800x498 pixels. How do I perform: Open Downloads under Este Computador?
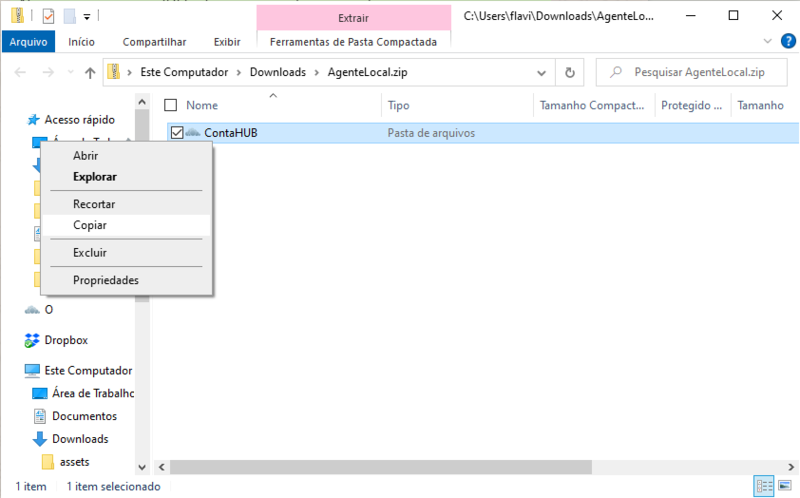[80, 439]
